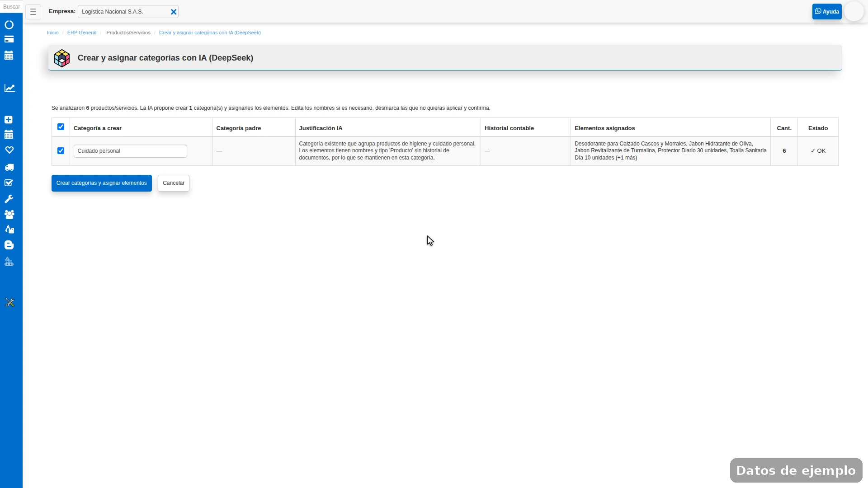
Task: Open the Ayuda WhatsApp help button
Action: (x=827, y=12)
